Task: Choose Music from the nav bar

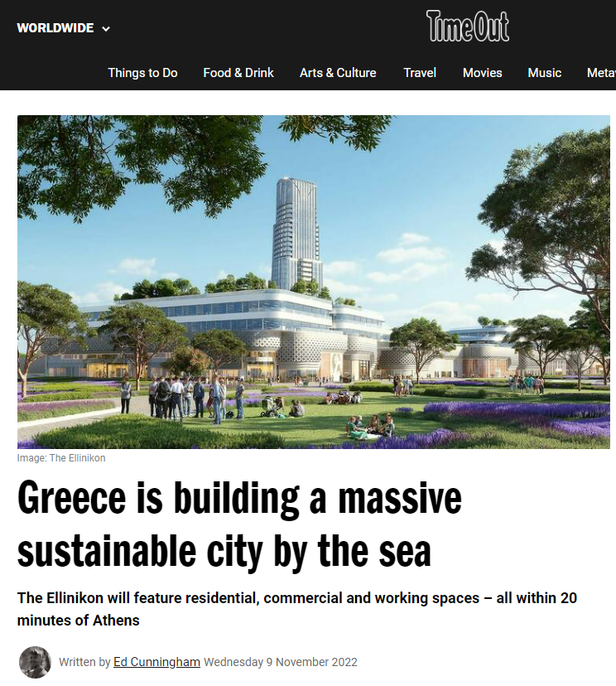Action: coord(544,73)
